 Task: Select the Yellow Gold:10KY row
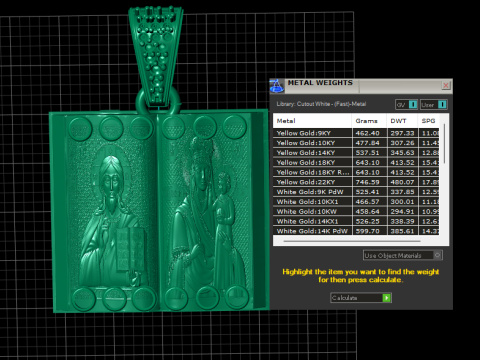[356, 143]
